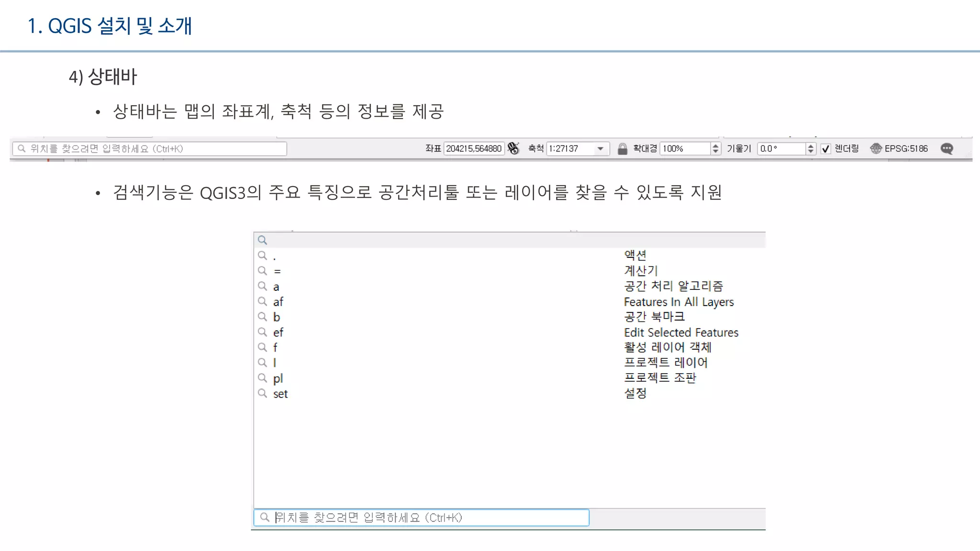
Task: Select the 'pl' 프로젝트 조판 filter row
Action: (x=510, y=378)
